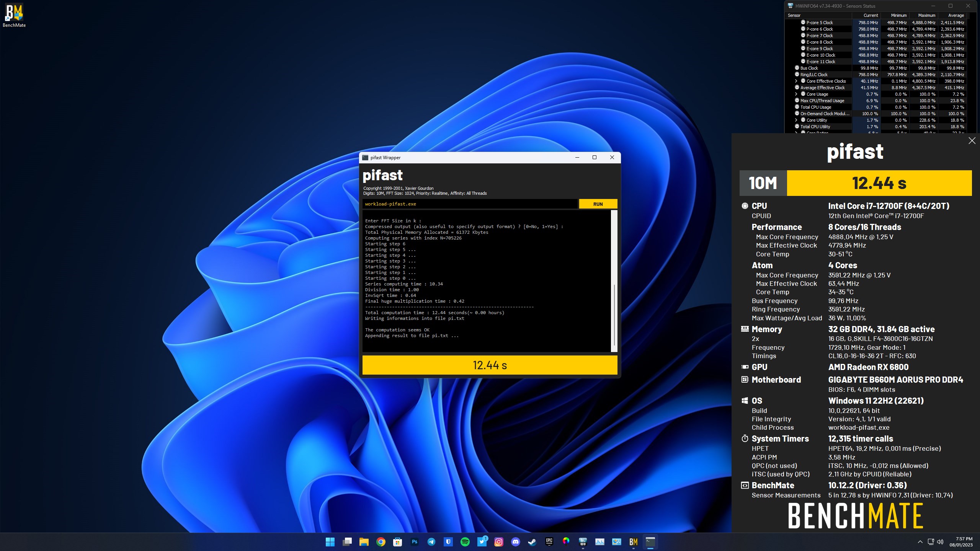The width and height of the screenshot is (980, 551).
Task: Open Spotify from the taskbar
Action: click(x=465, y=542)
